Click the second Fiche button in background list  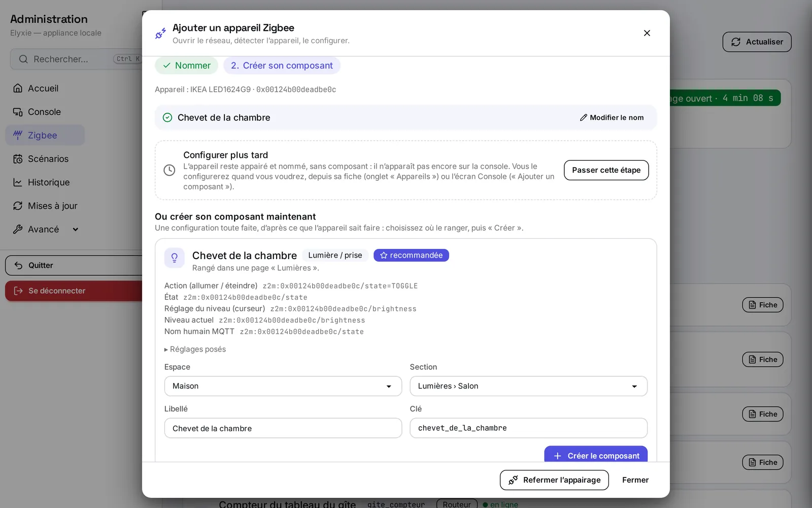[763, 360]
